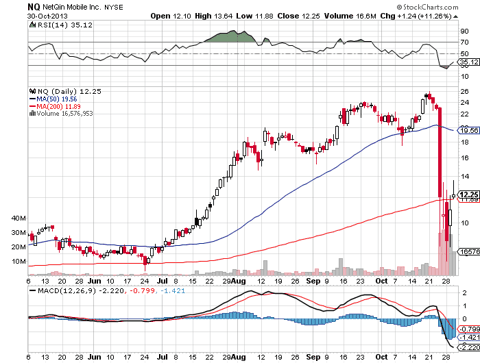Click the volume bars icon in the legend
Screen dimensions: 480x363
pos(33,113)
